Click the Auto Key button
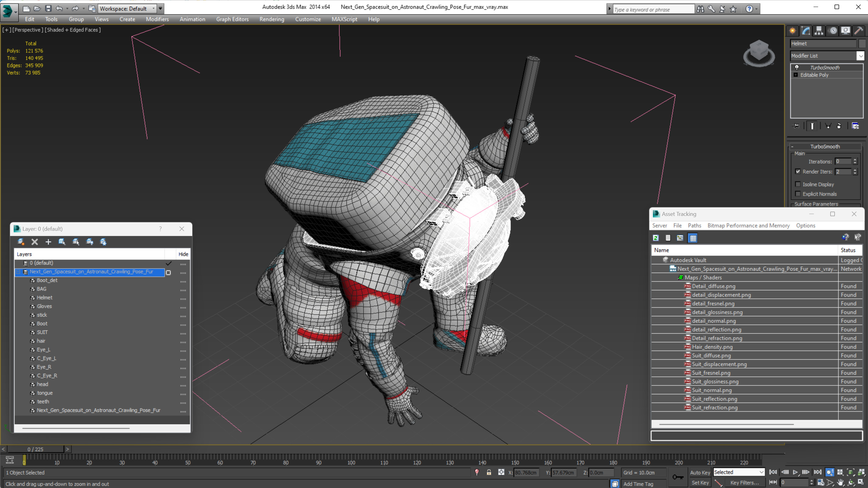This screenshot has width=868, height=488. pyautogui.click(x=700, y=472)
